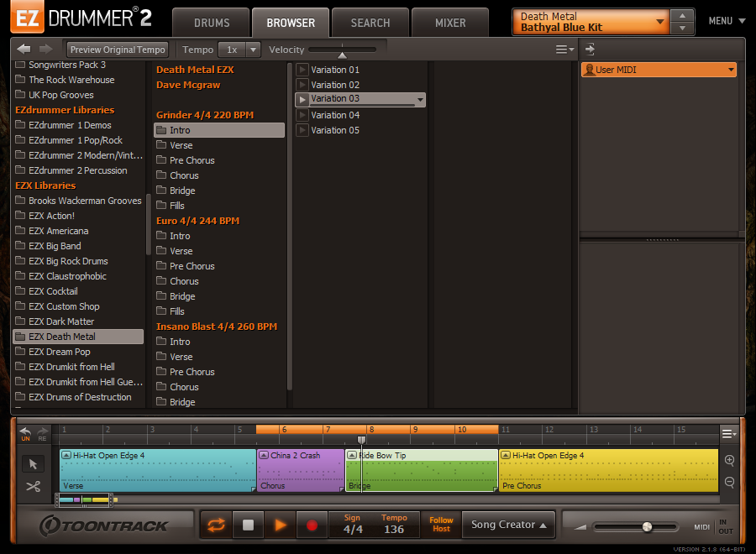Viewport: 756px width, 554px height.
Task: Open the MENU dropdown
Action: 727,21
